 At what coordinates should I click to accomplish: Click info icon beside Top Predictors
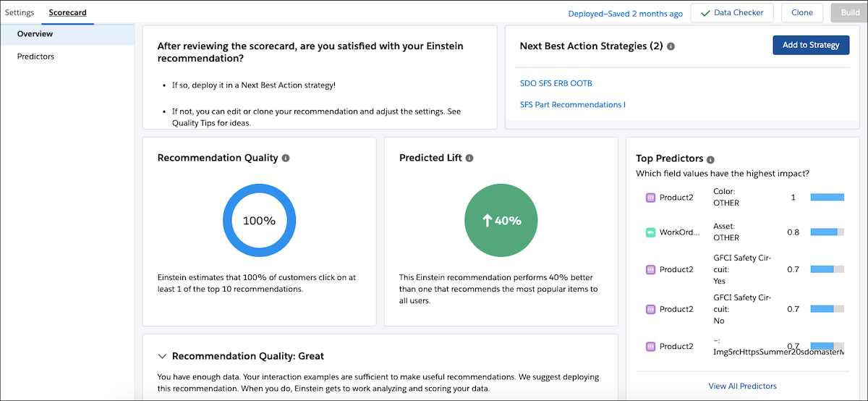[x=710, y=159]
